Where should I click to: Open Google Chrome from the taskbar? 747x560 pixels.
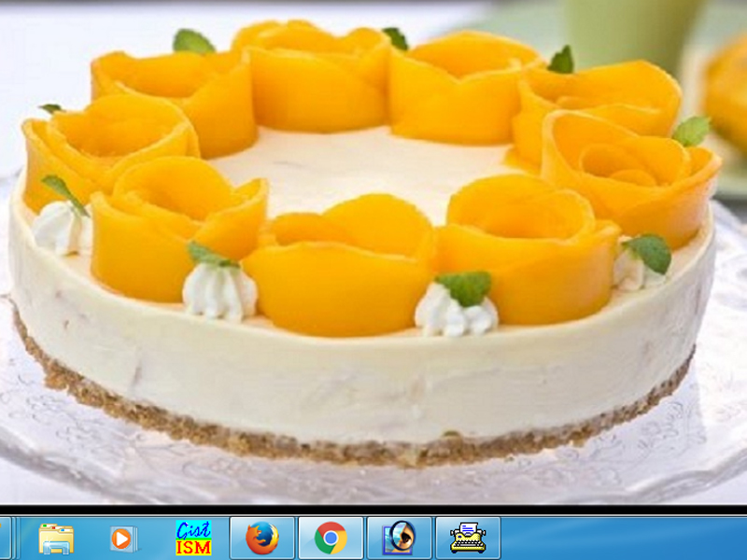[331, 539]
